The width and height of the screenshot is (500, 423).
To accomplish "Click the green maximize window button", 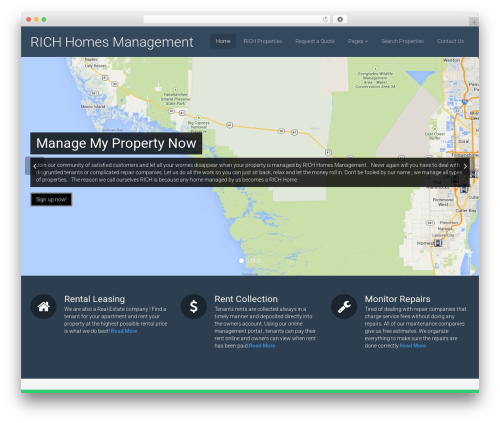I will pyautogui.click(x=44, y=20).
